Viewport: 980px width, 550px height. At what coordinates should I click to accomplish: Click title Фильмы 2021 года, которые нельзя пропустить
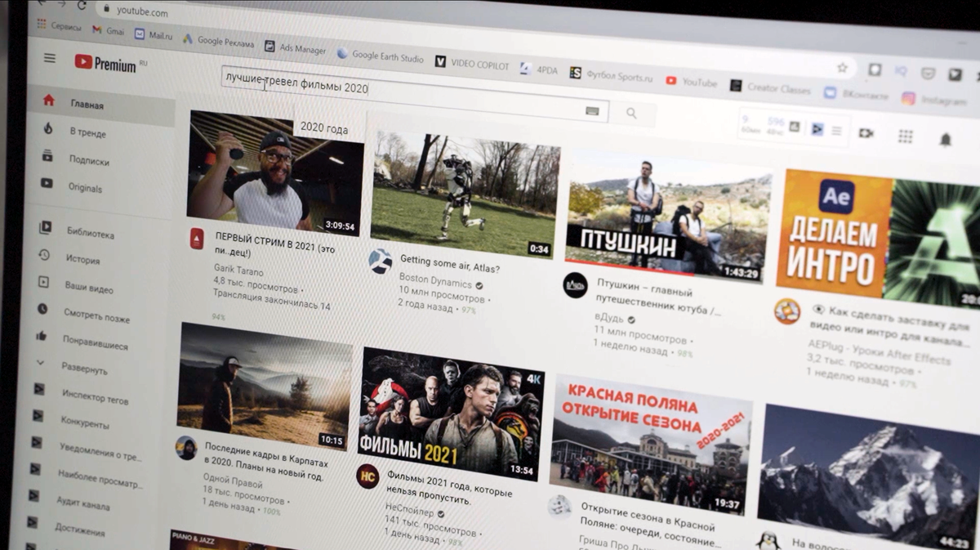[448, 488]
